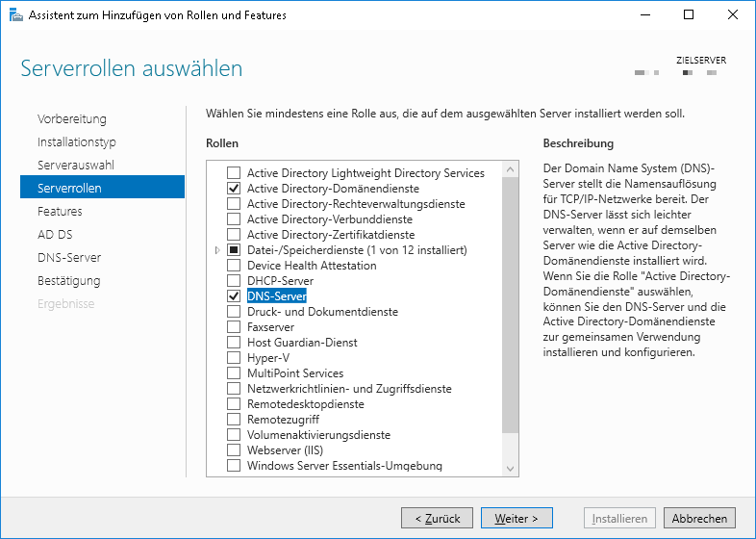
Task: Select the Remotezugriff role entry
Action: [x=283, y=420]
